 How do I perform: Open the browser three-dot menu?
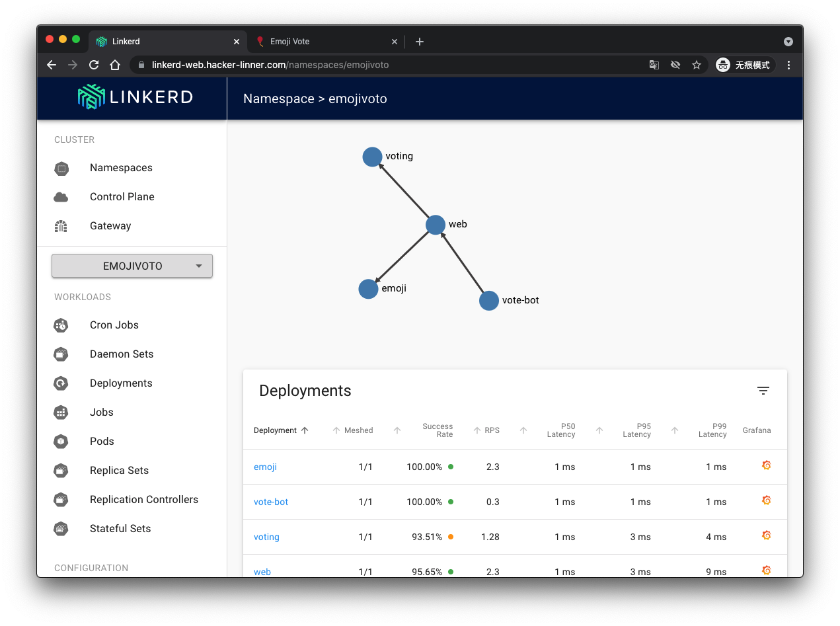788,65
